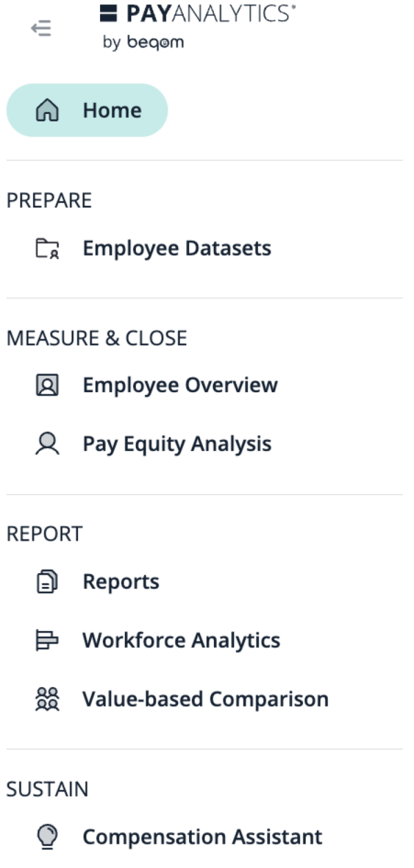Click the PayAnalytics logo
Screen dimensions: 414x868
(x=197, y=13)
